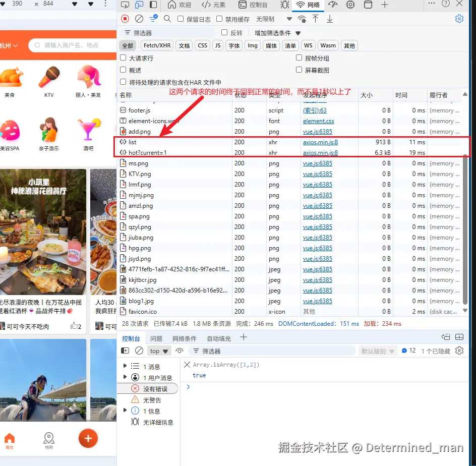Check the invert filter checkbox
Viewport: 476px width, 466px height.
coord(224,32)
